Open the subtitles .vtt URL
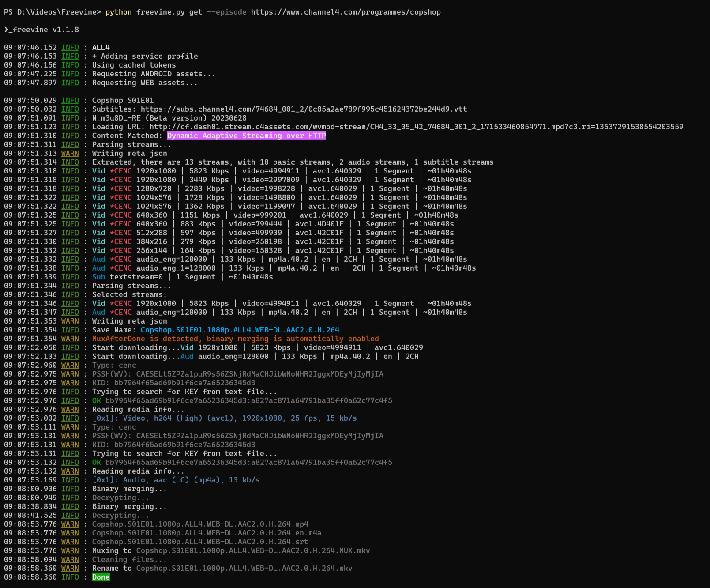Viewport: 710px width, 588px height. [x=304, y=109]
